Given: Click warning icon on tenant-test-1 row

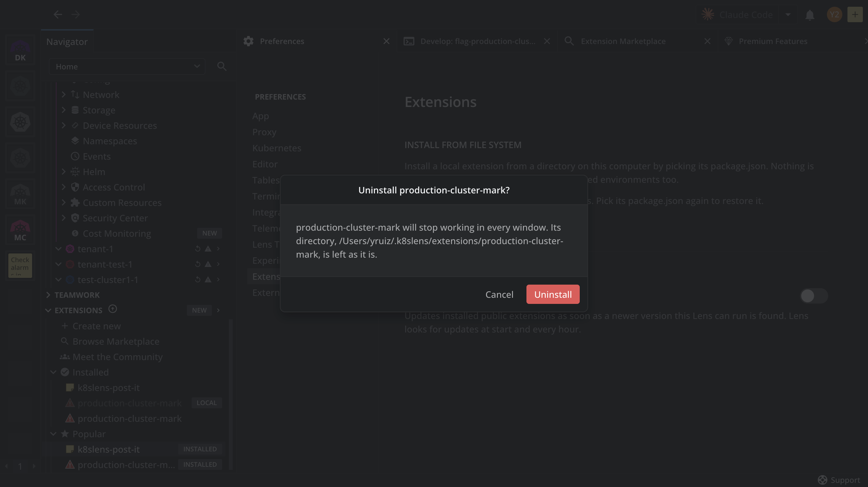Looking at the screenshot, I should (x=208, y=264).
